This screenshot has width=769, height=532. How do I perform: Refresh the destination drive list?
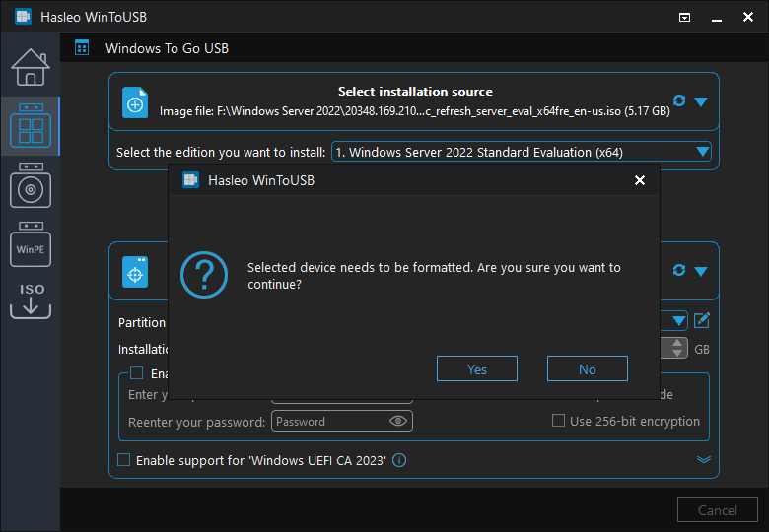click(x=679, y=270)
